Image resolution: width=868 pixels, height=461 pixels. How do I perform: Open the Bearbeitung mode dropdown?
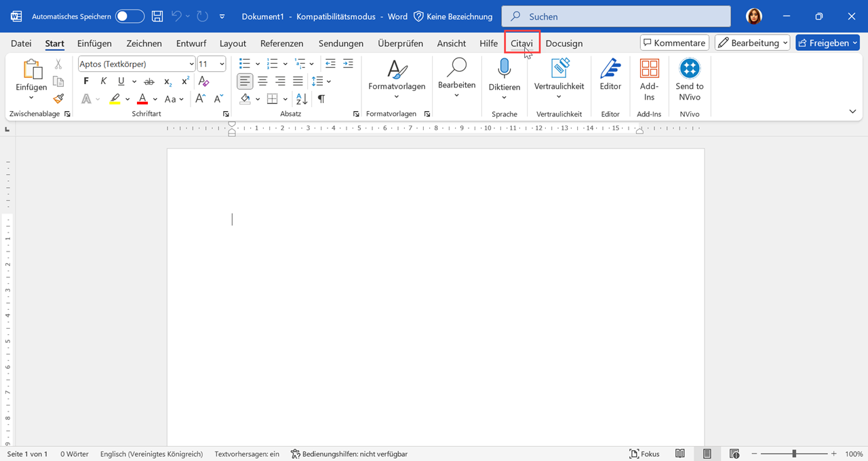tap(752, 43)
